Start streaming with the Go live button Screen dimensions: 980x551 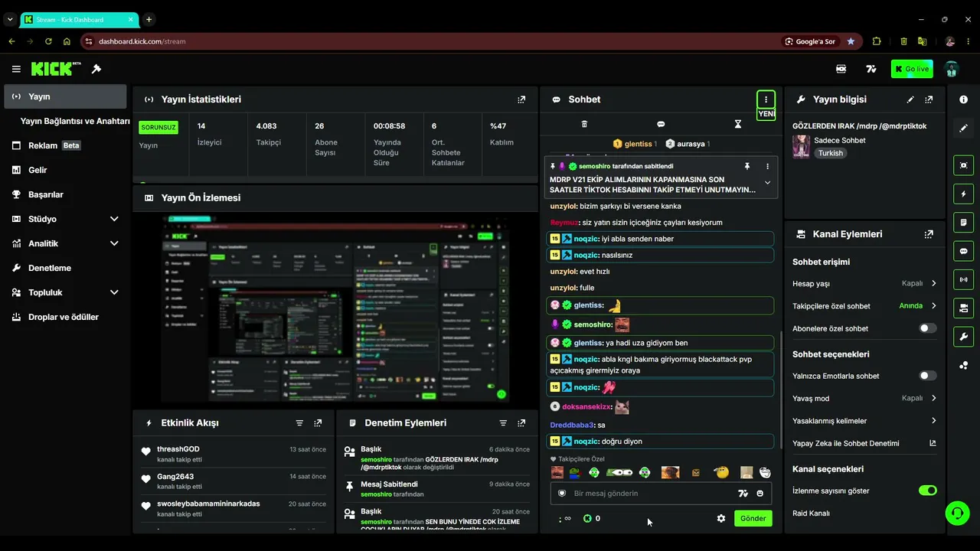click(x=912, y=69)
